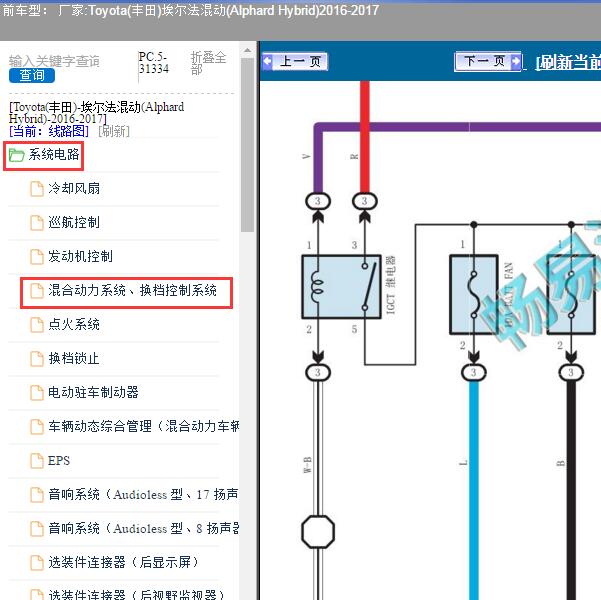This screenshot has height=600, width=601.
Task: Click the document icon beside 电动驻车制动器
Action: coord(37,392)
